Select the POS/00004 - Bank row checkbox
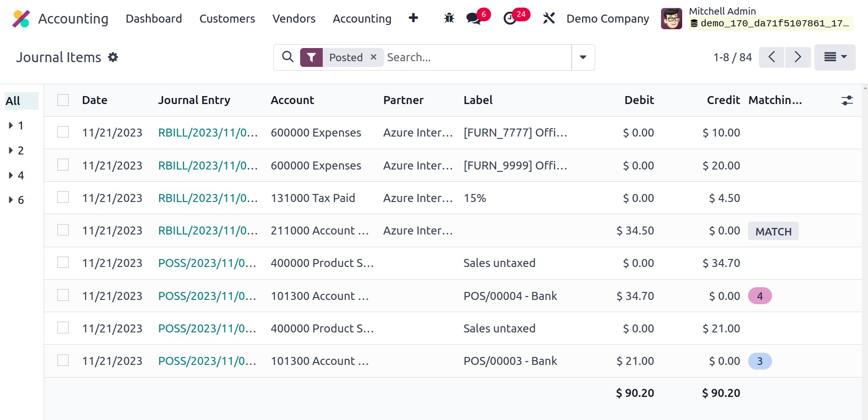Screen dimensions: 868x420 coord(63,295)
